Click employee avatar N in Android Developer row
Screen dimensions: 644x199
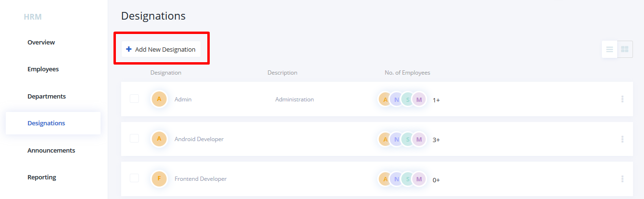[x=396, y=139]
